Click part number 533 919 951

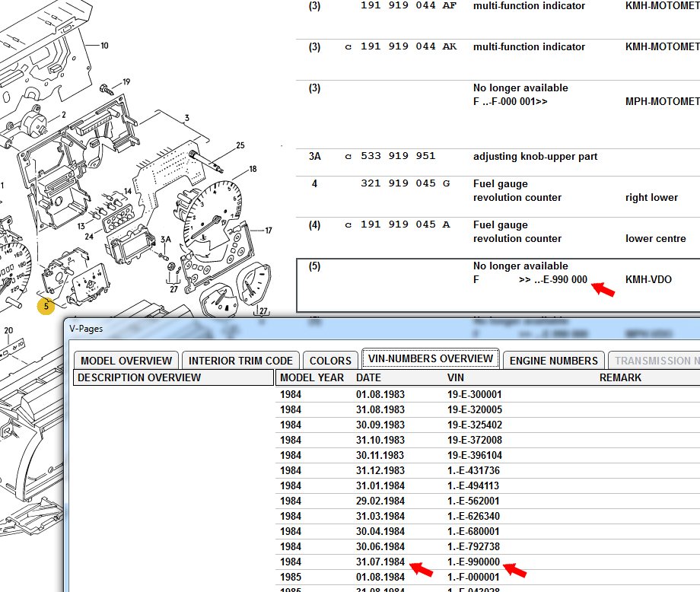(x=398, y=156)
